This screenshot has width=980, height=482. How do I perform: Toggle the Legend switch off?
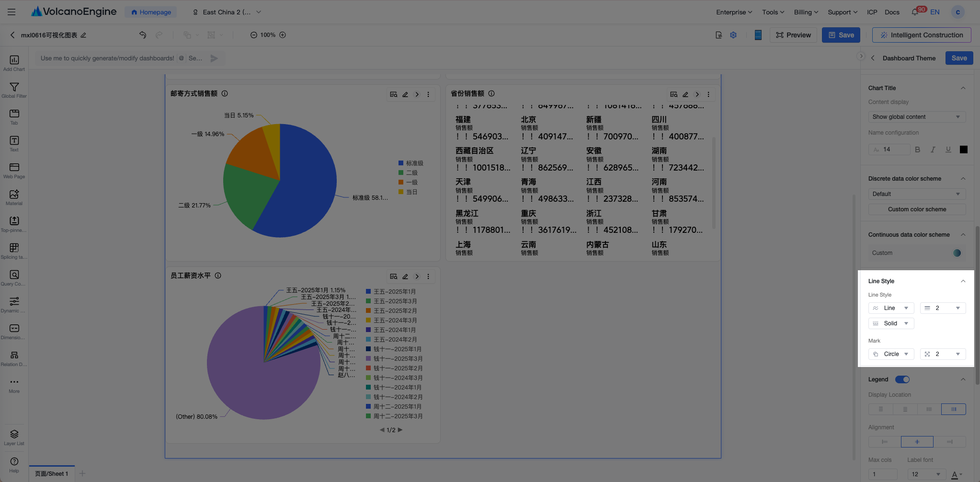(x=902, y=379)
